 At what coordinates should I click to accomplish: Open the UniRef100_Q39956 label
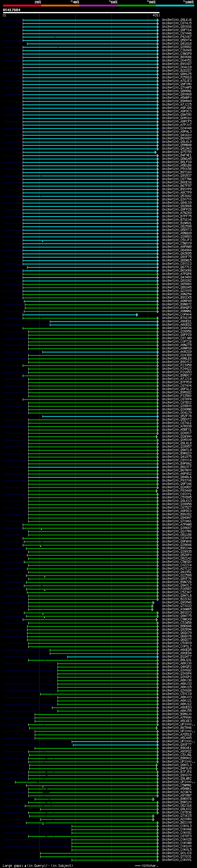point(177,331)
